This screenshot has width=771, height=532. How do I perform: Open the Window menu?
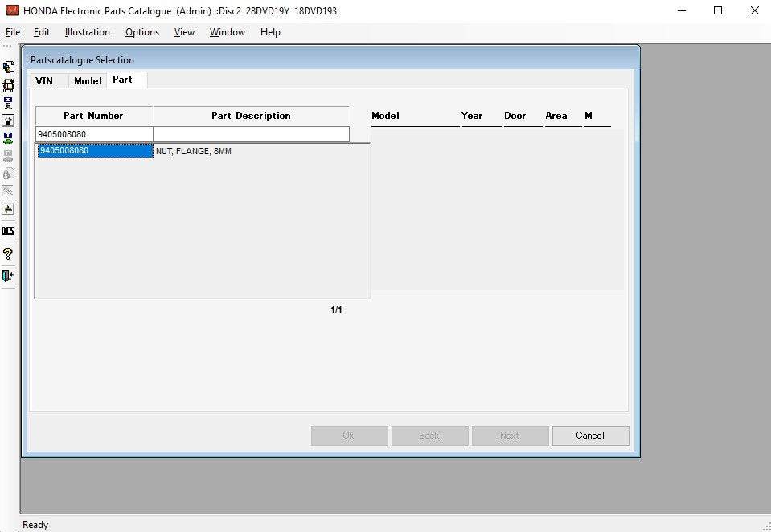pyautogui.click(x=228, y=32)
